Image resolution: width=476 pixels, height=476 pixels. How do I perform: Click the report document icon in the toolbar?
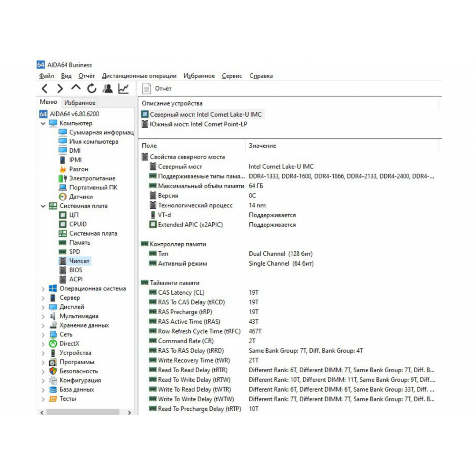(x=147, y=89)
